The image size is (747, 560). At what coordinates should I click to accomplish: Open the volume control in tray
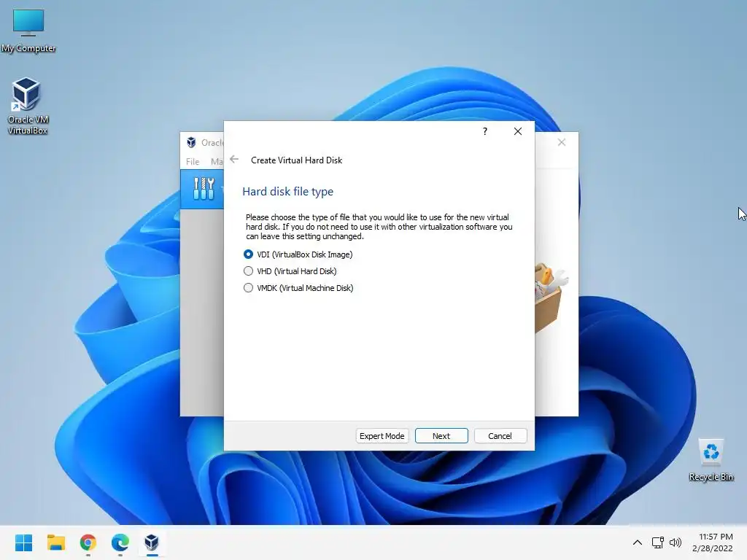click(x=676, y=542)
